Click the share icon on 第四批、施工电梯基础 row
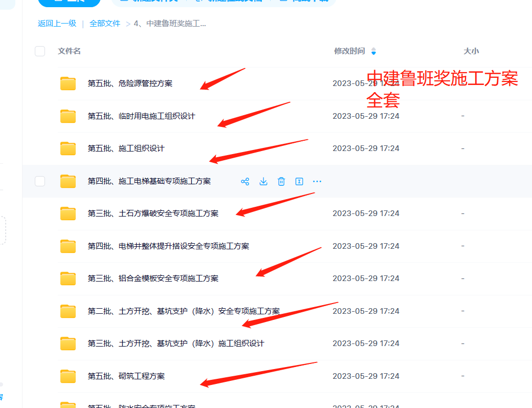This screenshot has width=532, height=408. (x=245, y=182)
